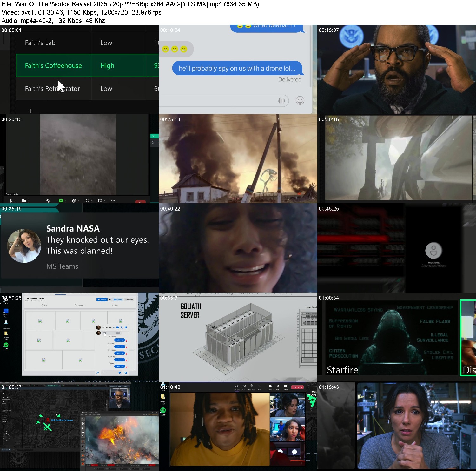The image size is (476, 471).
Task: Expand the dropdown arrow beside the Radford chat name
Action: click(114, 327)
